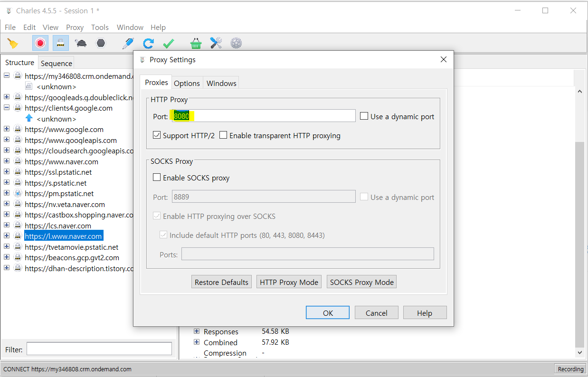Screen dimensions: 588x377
Task: Switch to the Sequence tab
Action: click(57, 63)
